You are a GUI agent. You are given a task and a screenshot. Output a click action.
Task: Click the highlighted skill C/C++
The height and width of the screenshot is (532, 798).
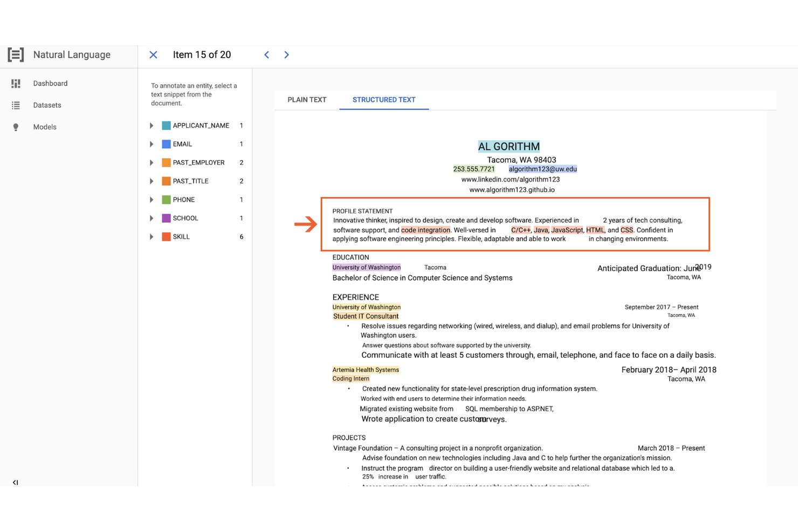tap(521, 230)
